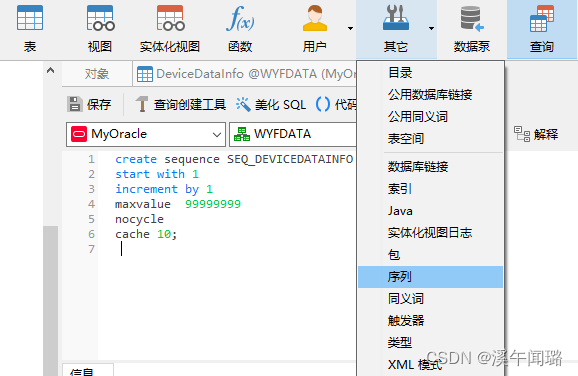Collapse the side panel with the up chevron
Viewport: 578px width, 376px height.
pyautogui.click(x=51, y=70)
